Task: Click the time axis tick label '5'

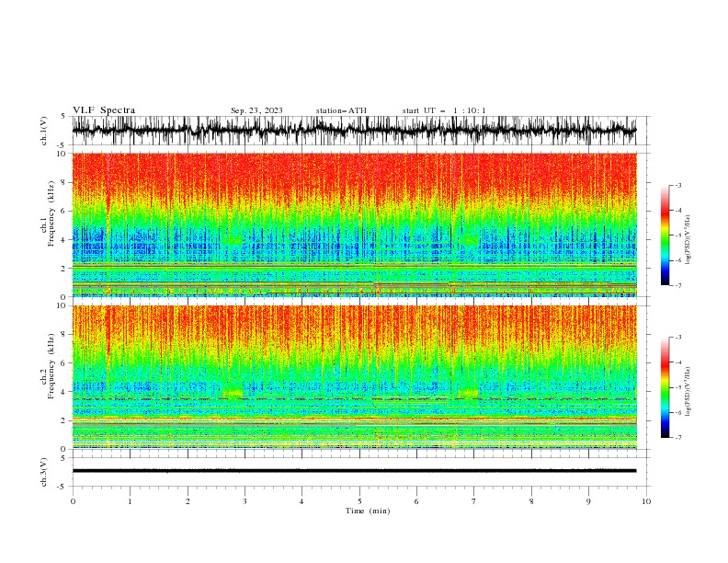Action: (359, 501)
